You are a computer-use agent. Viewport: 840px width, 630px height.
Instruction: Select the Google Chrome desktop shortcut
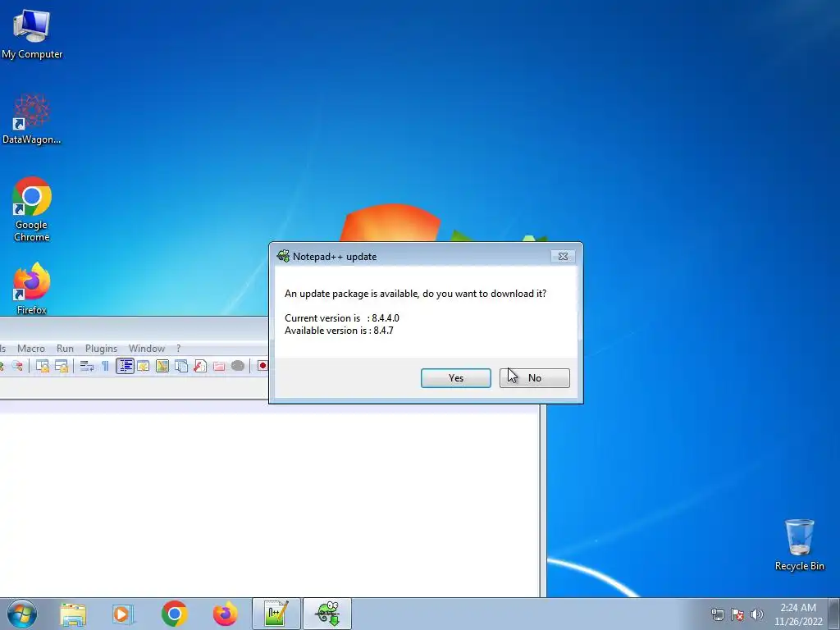(32, 209)
